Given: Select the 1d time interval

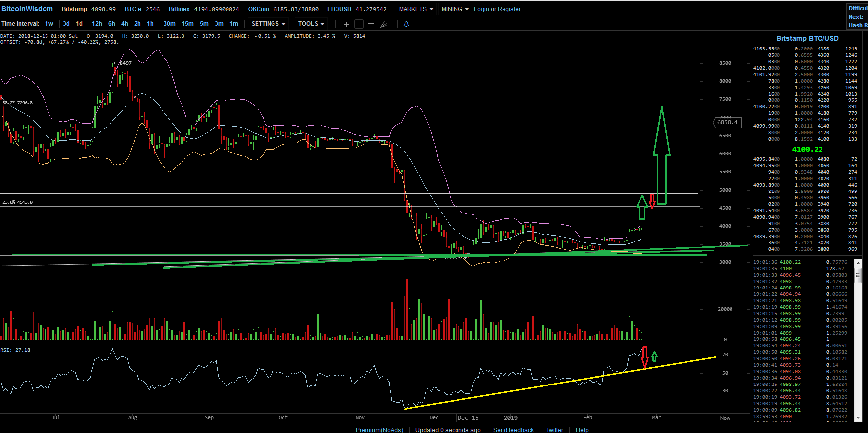Looking at the screenshot, I should [x=79, y=24].
